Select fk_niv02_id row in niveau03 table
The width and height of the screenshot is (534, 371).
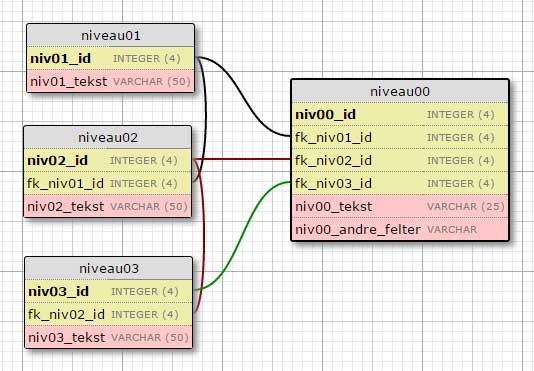click(x=109, y=314)
